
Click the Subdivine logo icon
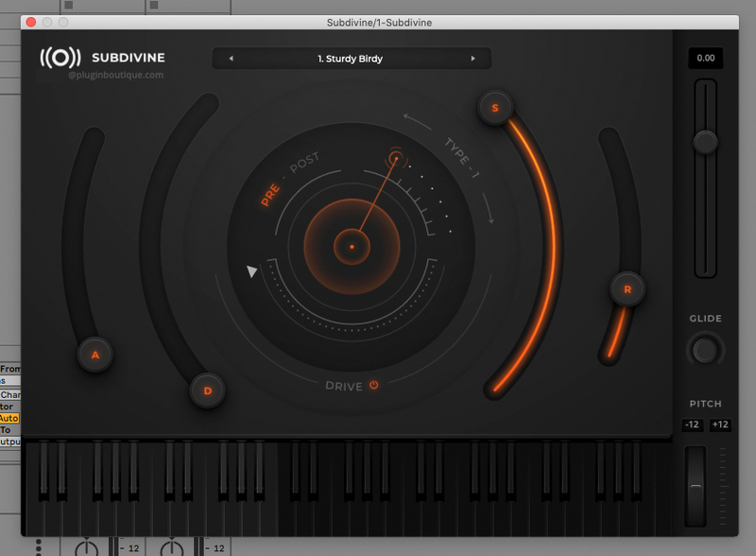[x=60, y=59]
